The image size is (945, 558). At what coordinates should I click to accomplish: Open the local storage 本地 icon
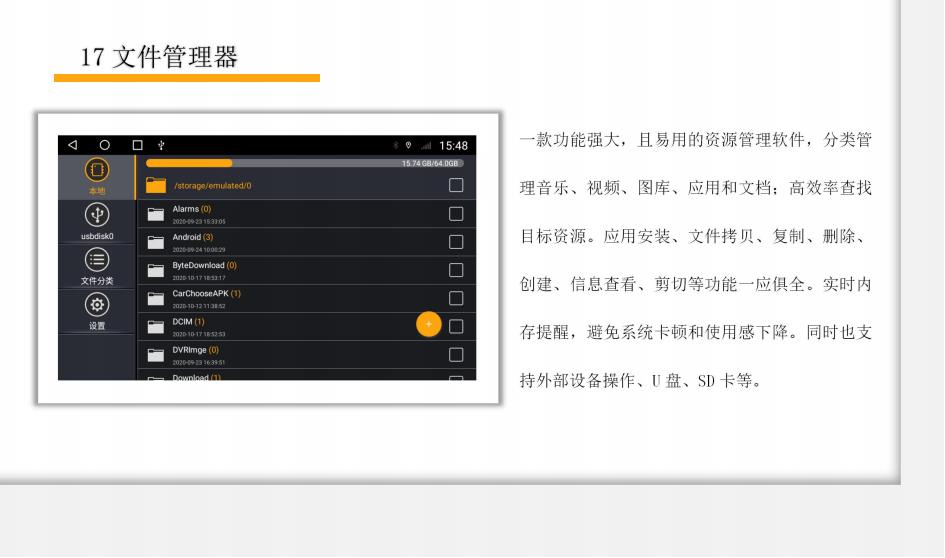click(x=97, y=170)
